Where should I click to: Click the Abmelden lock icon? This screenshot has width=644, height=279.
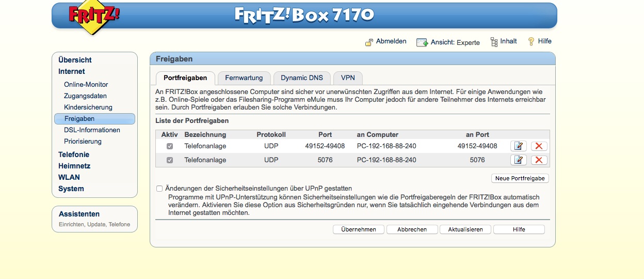369,42
